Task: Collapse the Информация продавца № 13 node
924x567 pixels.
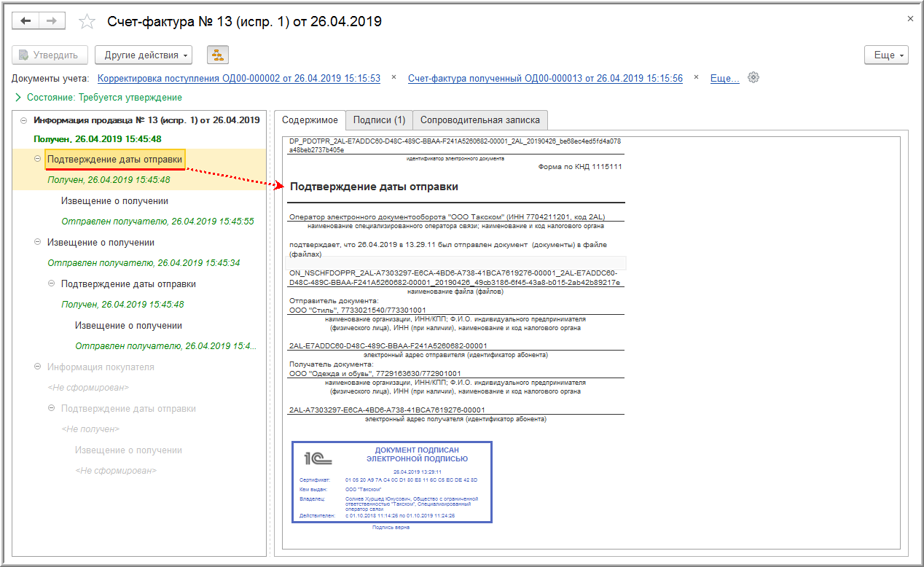Action: (x=24, y=120)
